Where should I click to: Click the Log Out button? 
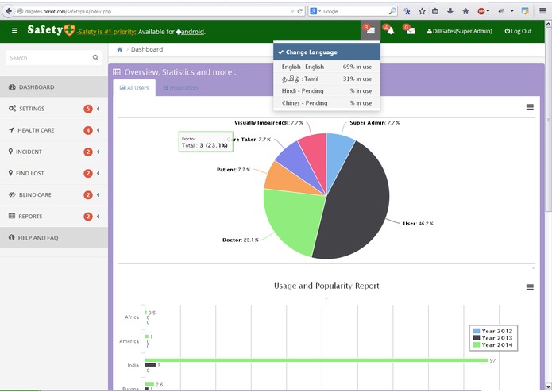pyautogui.click(x=518, y=31)
